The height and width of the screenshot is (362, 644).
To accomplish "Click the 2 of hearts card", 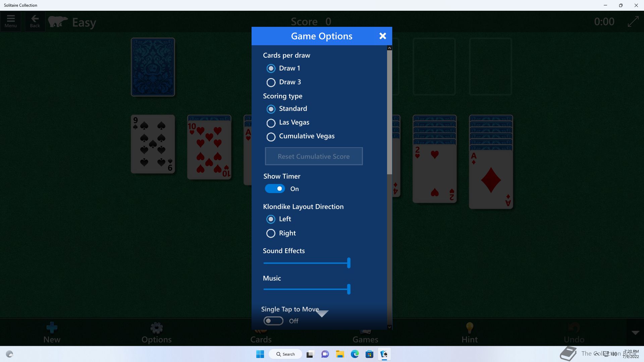I will (435, 174).
